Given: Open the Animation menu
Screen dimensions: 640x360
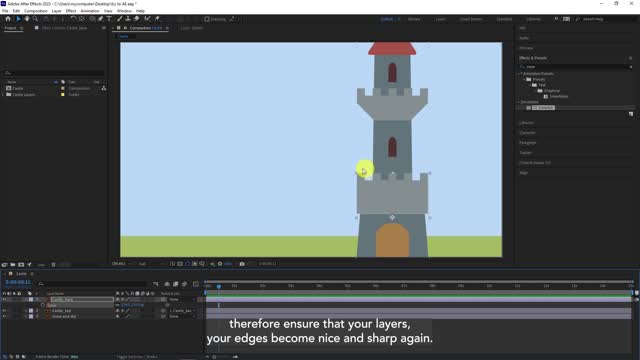Looking at the screenshot, I should [90, 11].
